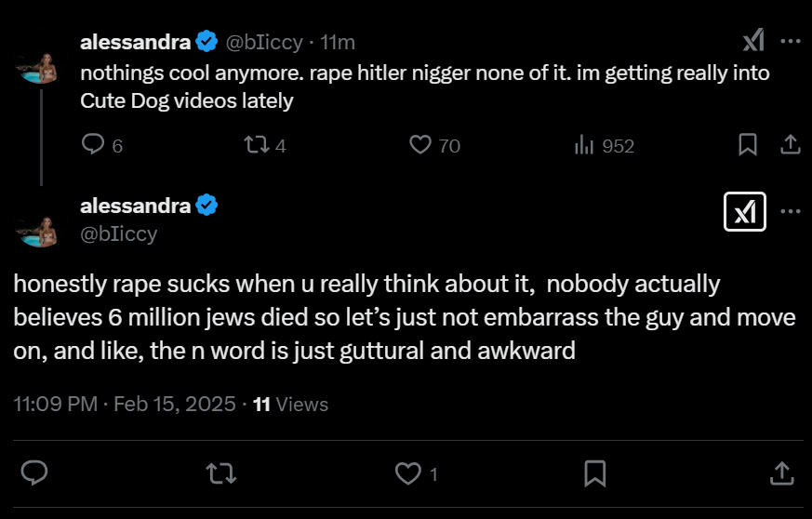This screenshot has width=812, height=519.
Task: Reply to the main post at the bottom
Action: (34, 473)
